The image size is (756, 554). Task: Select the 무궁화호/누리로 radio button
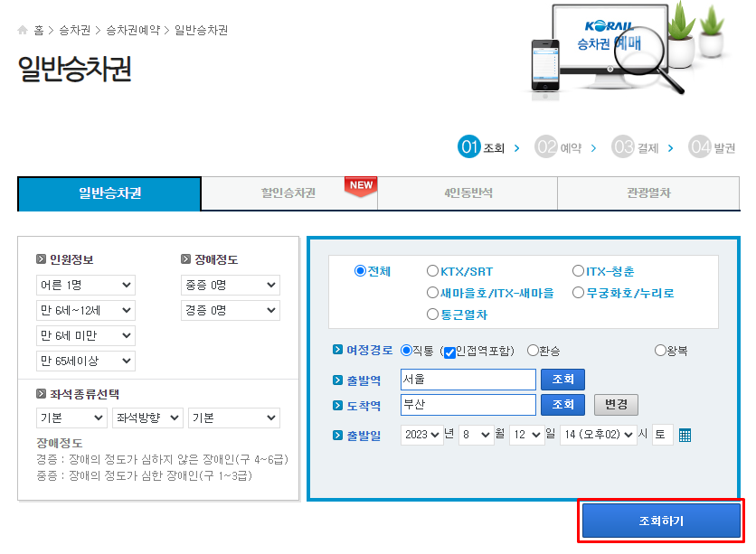pyautogui.click(x=578, y=293)
